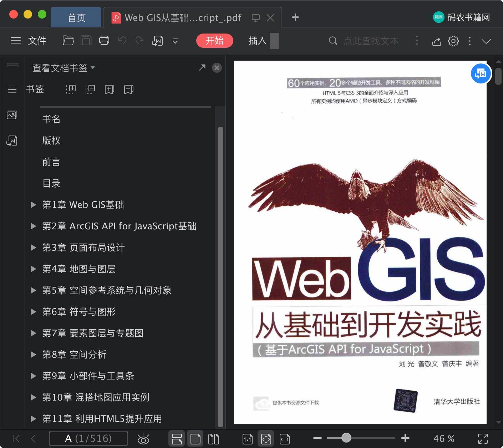The image size is (503, 448).
Task: Pop out the bookmark panel with the arrow icon
Action: 202,67
